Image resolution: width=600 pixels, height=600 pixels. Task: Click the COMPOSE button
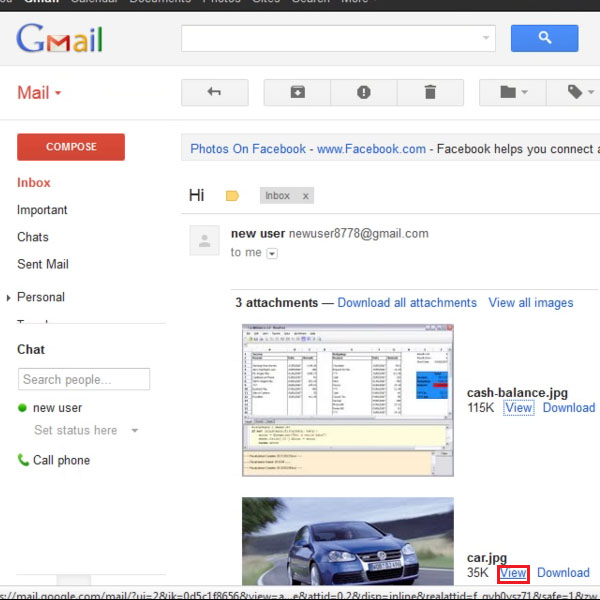71,147
